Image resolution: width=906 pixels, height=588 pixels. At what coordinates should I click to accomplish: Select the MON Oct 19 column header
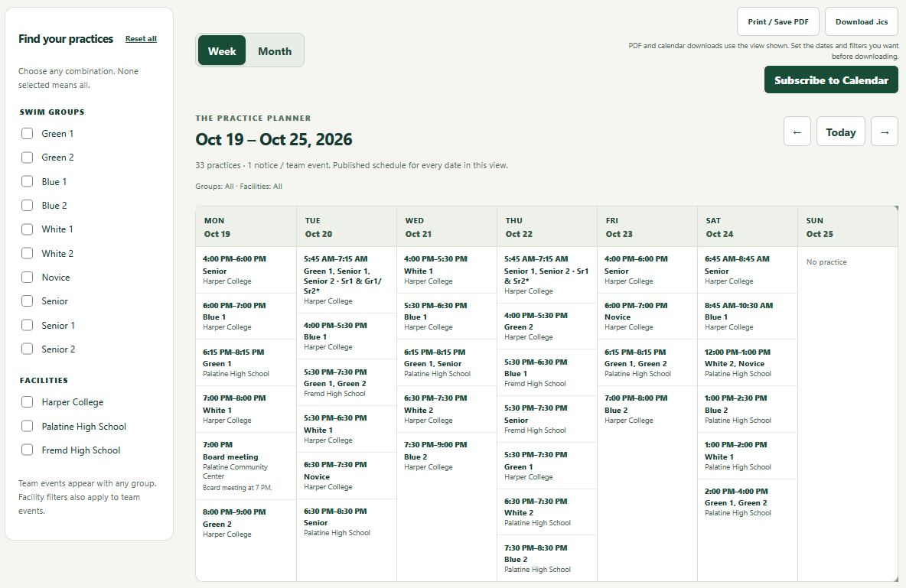(246, 227)
